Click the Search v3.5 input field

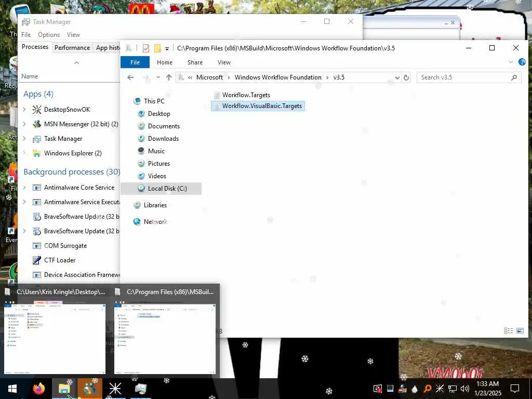click(x=465, y=77)
